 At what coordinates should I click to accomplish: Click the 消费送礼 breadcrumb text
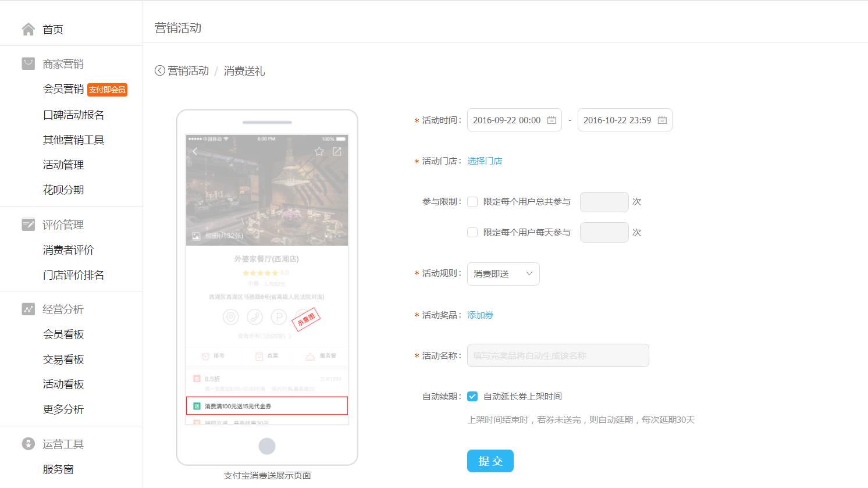tap(244, 71)
